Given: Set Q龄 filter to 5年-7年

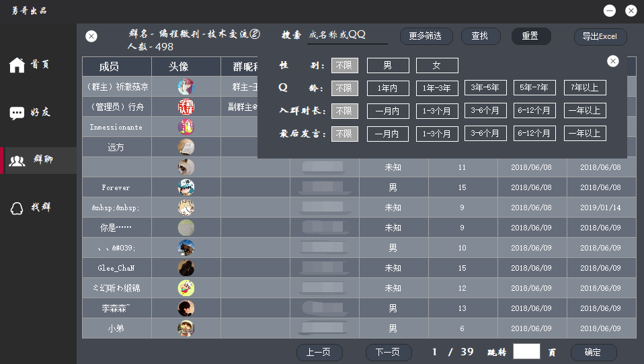Looking at the screenshot, I should tap(534, 87).
